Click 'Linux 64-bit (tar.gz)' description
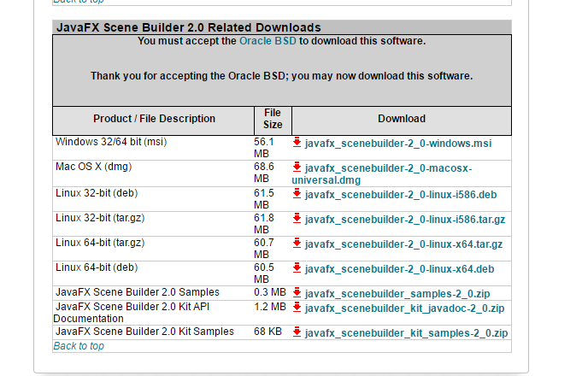The width and height of the screenshot is (588, 376). point(100,243)
